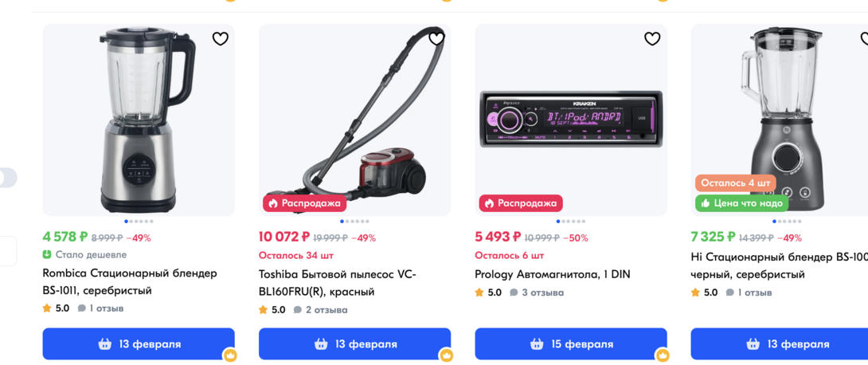Image resolution: width=868 pixels, height=365 pixels.
Task: Click star rating of Rombica blender
Action: [48, 308]
